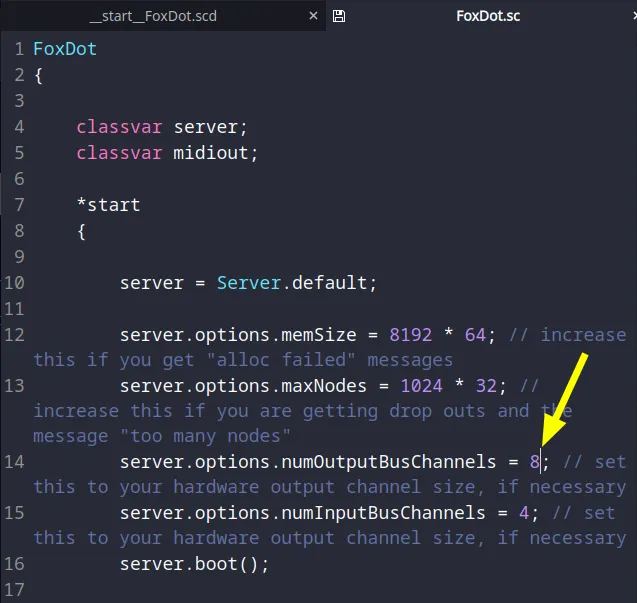
Task: Click the '"too many nodes"' comment text
Action: click(206, 436)
